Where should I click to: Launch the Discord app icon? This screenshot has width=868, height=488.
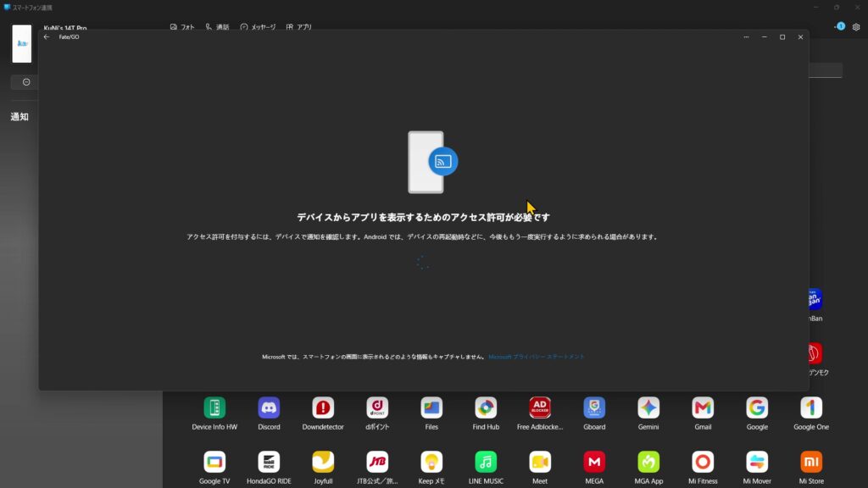coord(269,408)
